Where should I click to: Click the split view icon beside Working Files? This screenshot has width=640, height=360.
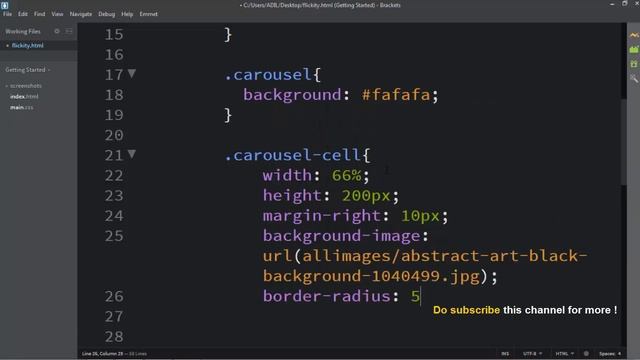69,31
